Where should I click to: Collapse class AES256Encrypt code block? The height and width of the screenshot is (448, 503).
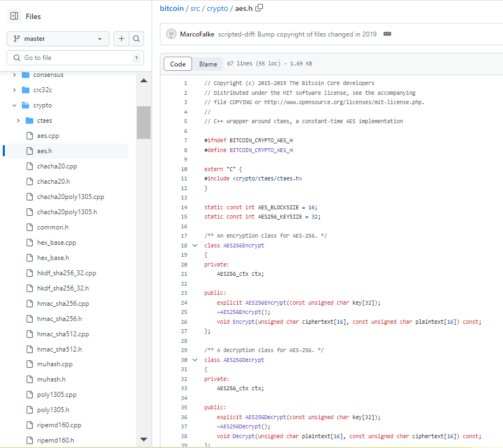195,245
